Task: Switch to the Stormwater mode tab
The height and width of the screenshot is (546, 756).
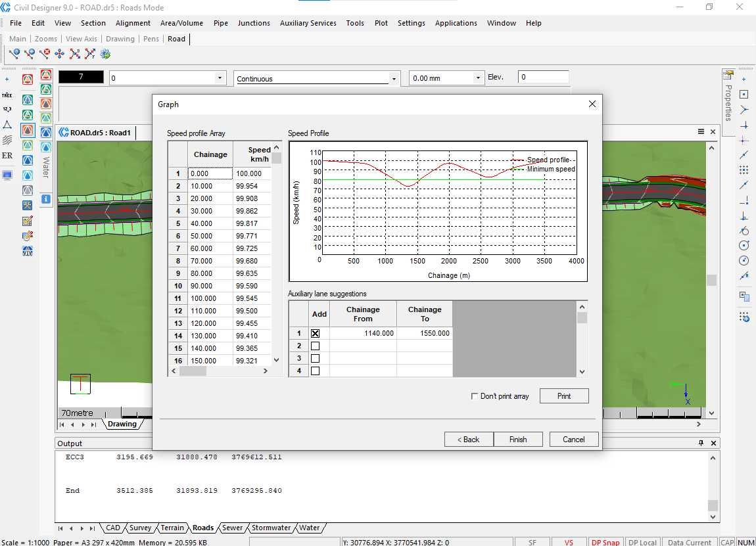Action: coord(271,528)
